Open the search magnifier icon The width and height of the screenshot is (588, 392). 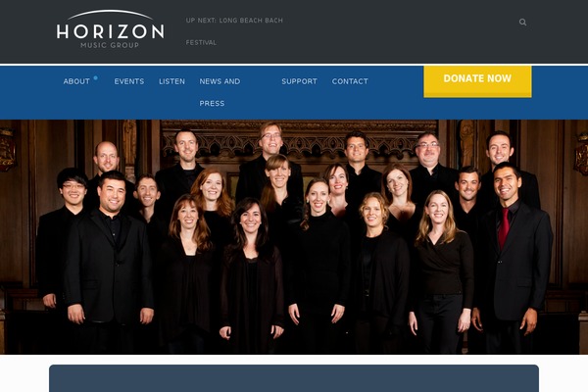pos(522,23)
